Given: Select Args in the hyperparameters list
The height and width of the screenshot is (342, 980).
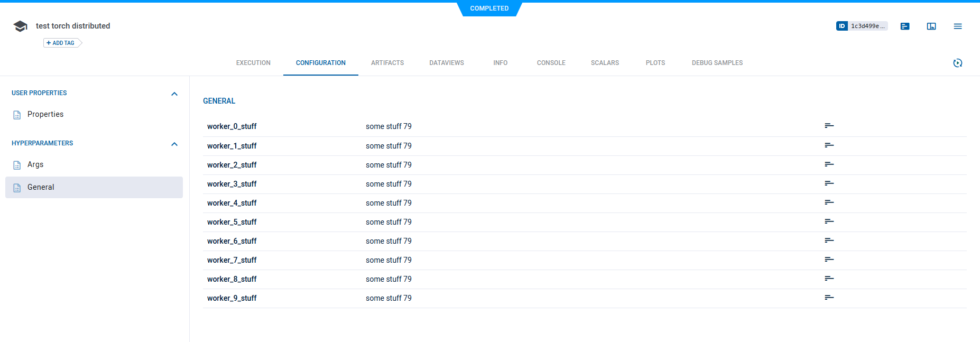Looking at the screenshot, I should click(x=35, y=165).
